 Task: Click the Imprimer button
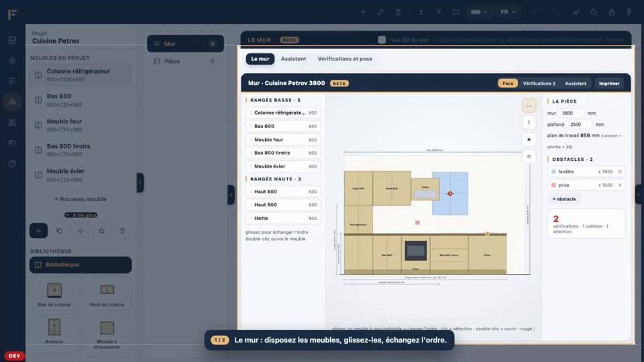(609, 83)
